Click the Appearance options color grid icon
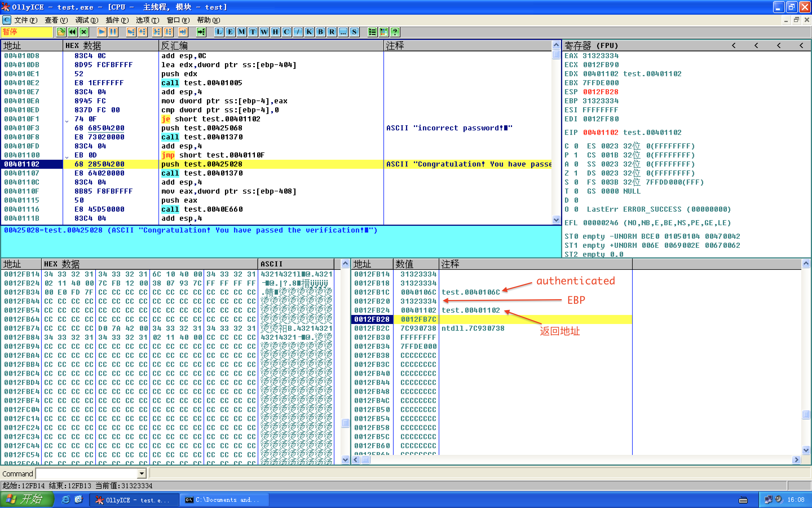This screenshot has width=812, height=508. [383, 32]
